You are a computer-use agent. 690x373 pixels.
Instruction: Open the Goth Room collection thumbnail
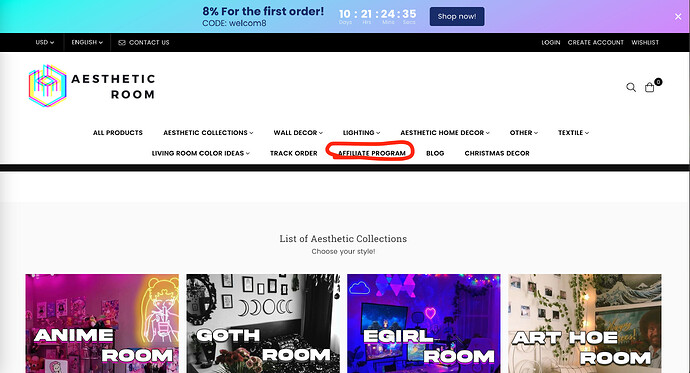(x=263, y=324)
